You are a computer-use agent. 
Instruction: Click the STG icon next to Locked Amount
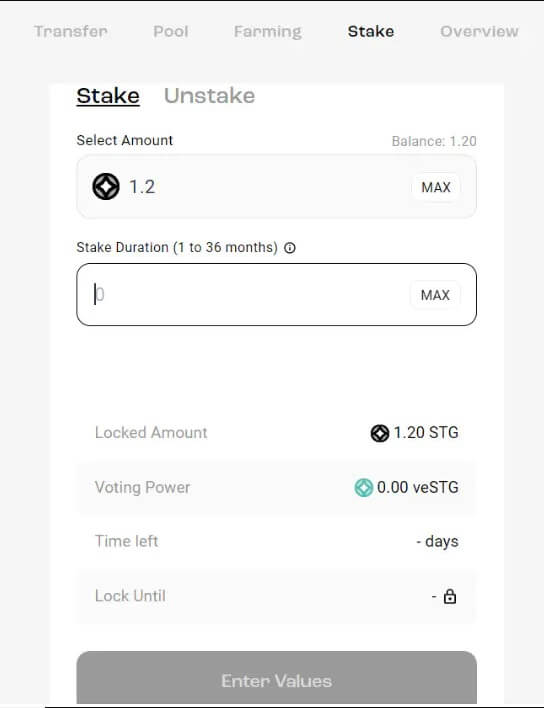click(380, 433)
